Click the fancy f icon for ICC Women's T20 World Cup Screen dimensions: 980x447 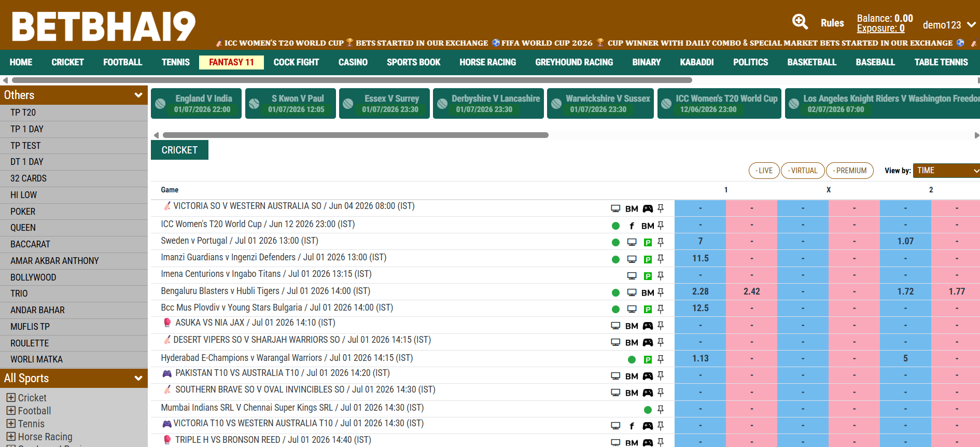point(632,226)
